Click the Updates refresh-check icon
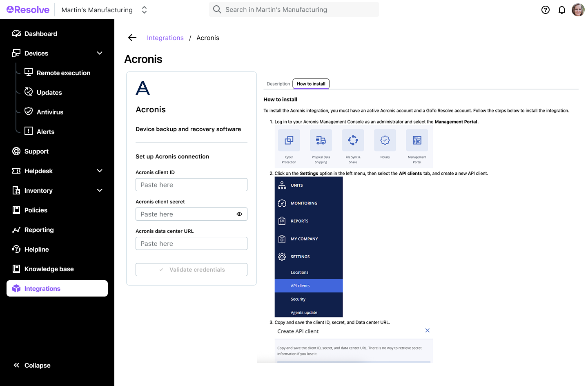 point(29,92)
